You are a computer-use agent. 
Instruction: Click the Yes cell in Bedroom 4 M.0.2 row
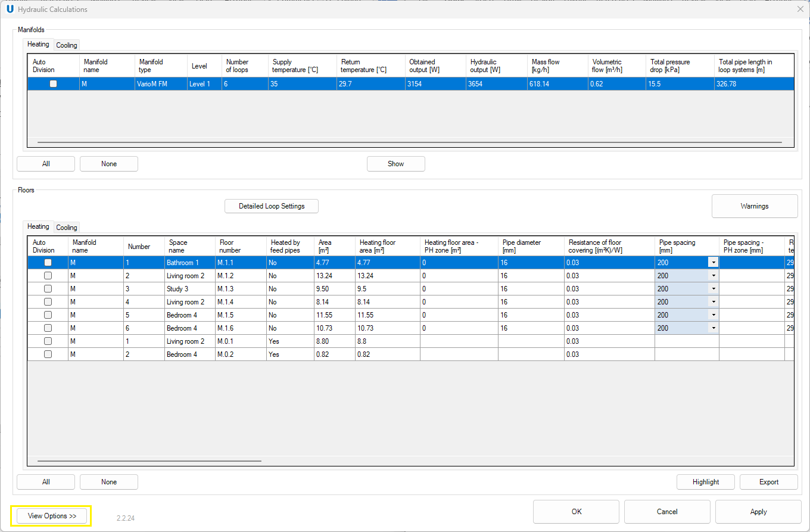coord(290,354)
